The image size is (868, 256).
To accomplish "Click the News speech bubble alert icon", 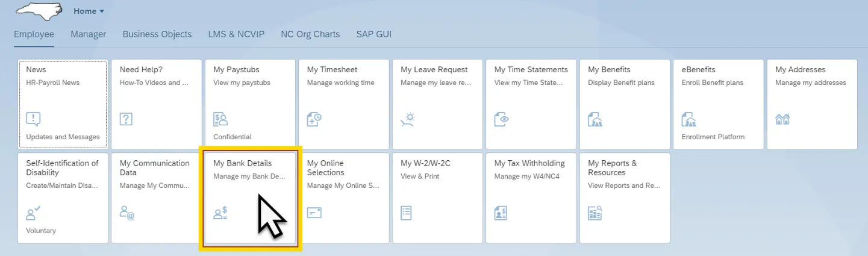I will point(33,119).
